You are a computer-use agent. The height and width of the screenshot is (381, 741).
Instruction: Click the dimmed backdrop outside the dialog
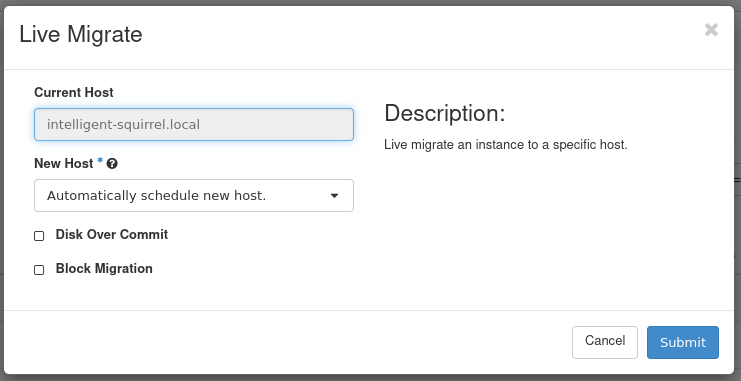(x=738, y=189)
